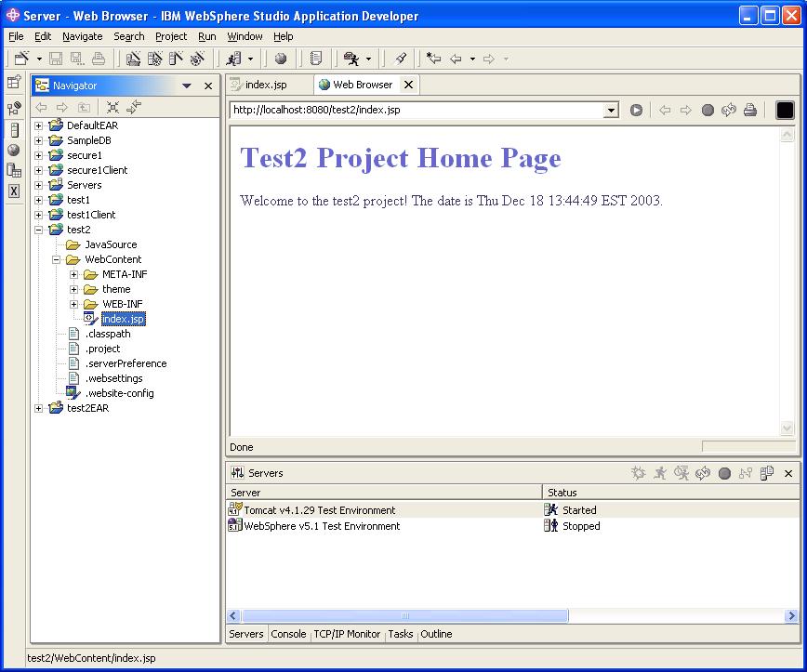Click the Print toolbar icon in main toolbar

(99, 59)
